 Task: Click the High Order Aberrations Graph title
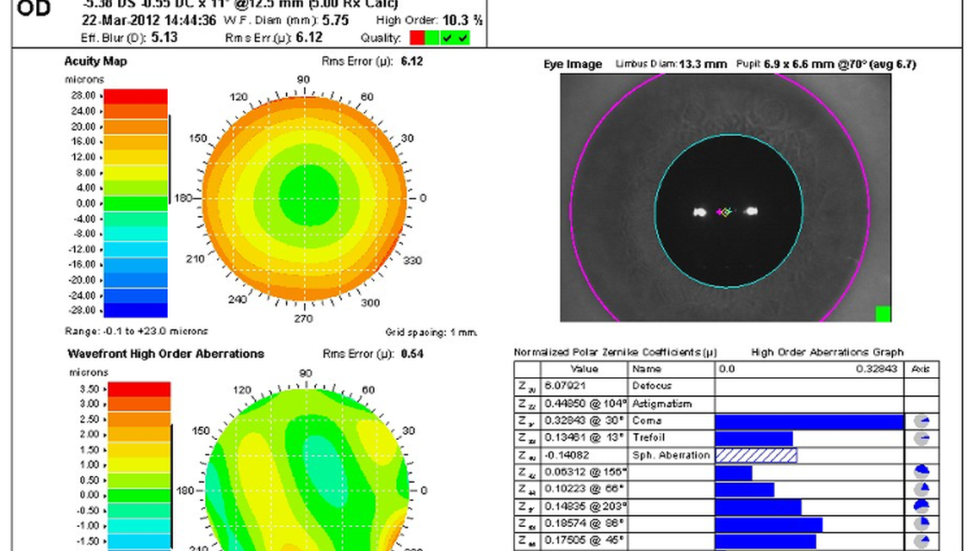[827, 352]
